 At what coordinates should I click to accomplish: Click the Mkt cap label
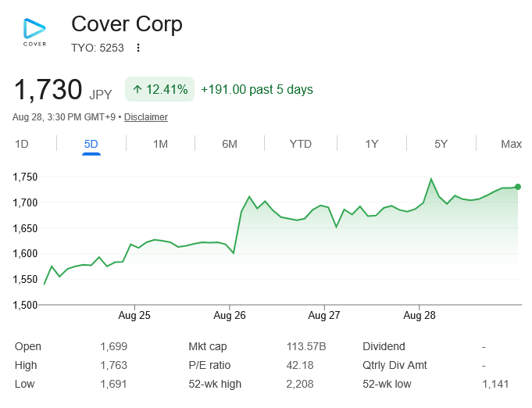coord(208,346)
